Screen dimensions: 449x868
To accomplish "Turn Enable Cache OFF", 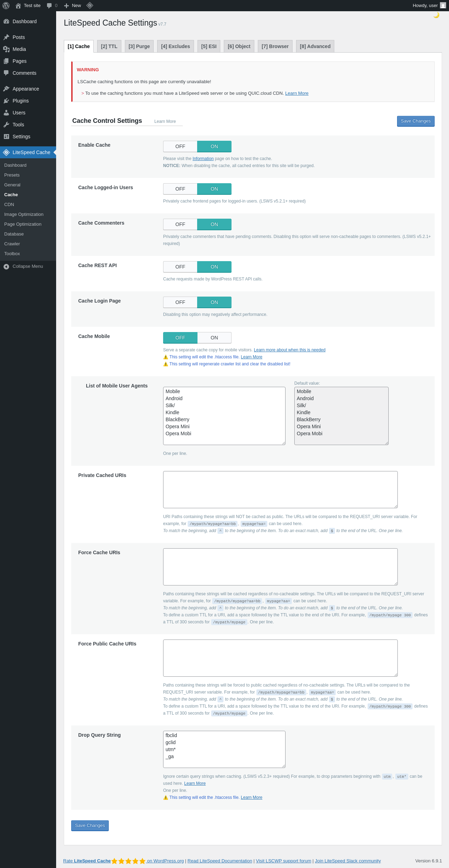I will [180, 146].
